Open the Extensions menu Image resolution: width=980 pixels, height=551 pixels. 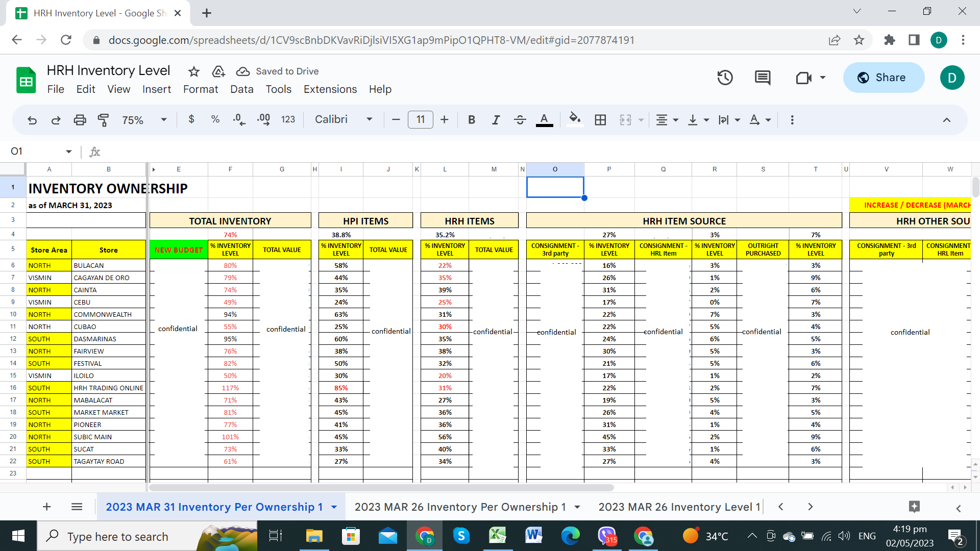pos(330,89)
